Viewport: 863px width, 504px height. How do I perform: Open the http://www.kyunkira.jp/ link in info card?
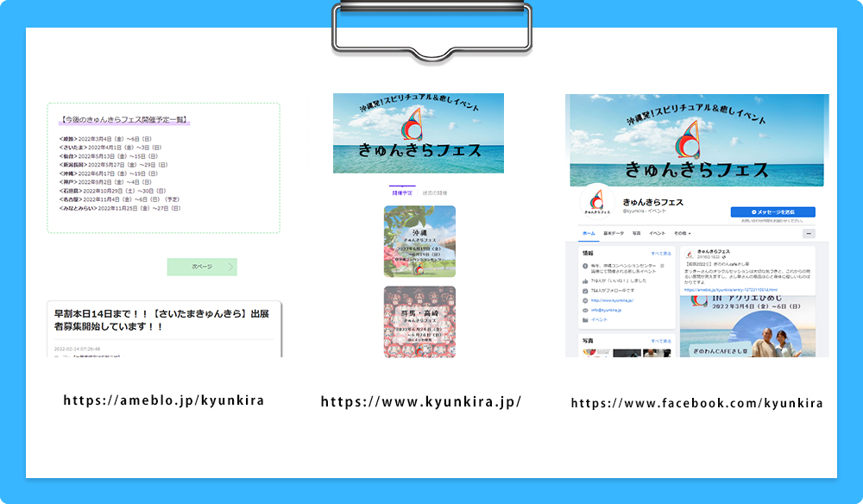[x=612, y=300]
